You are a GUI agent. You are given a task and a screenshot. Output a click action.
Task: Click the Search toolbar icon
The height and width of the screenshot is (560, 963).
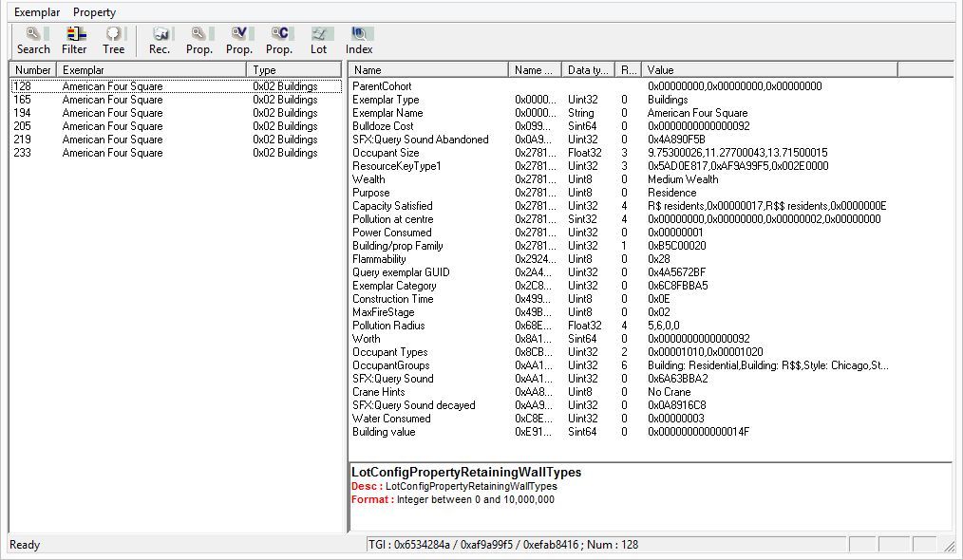click(33, 41)
